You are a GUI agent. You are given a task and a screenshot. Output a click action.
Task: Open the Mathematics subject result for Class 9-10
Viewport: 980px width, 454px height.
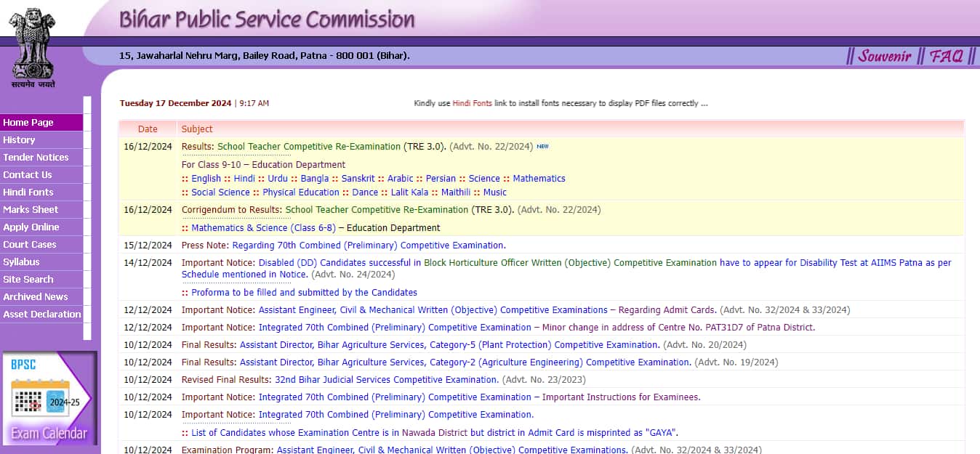539,179
